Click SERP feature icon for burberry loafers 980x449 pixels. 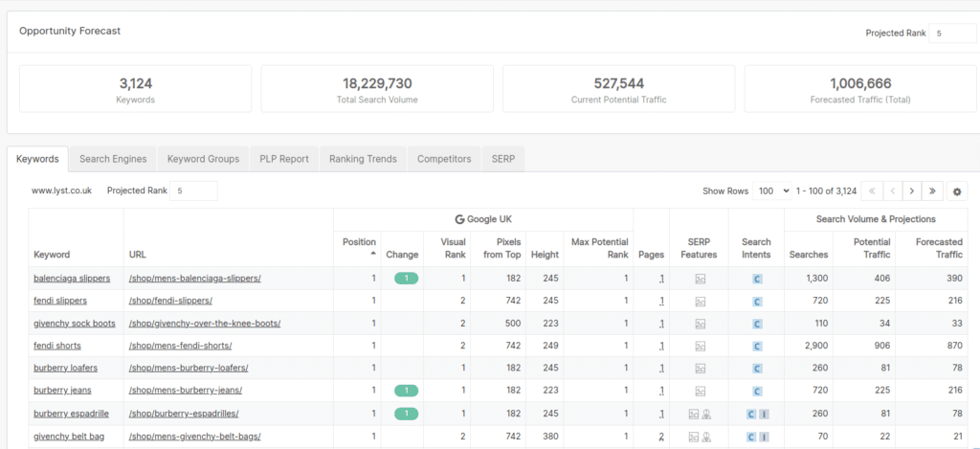pyautogui.click(x=700, y=369)
